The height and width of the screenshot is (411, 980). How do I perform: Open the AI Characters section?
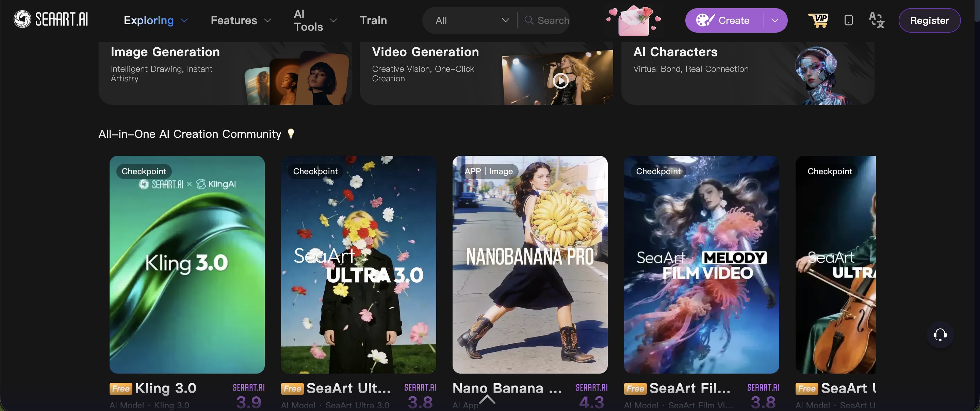coord(747,72)
